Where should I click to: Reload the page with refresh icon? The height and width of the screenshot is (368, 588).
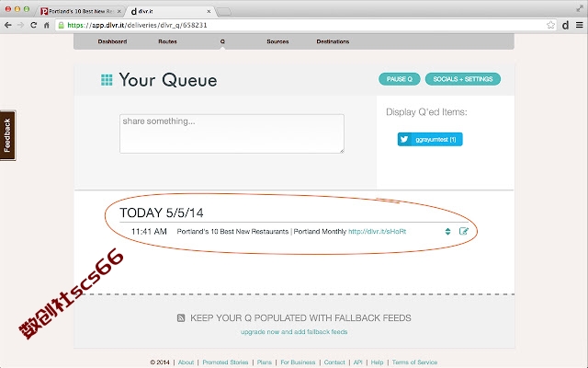pos(33,25)
